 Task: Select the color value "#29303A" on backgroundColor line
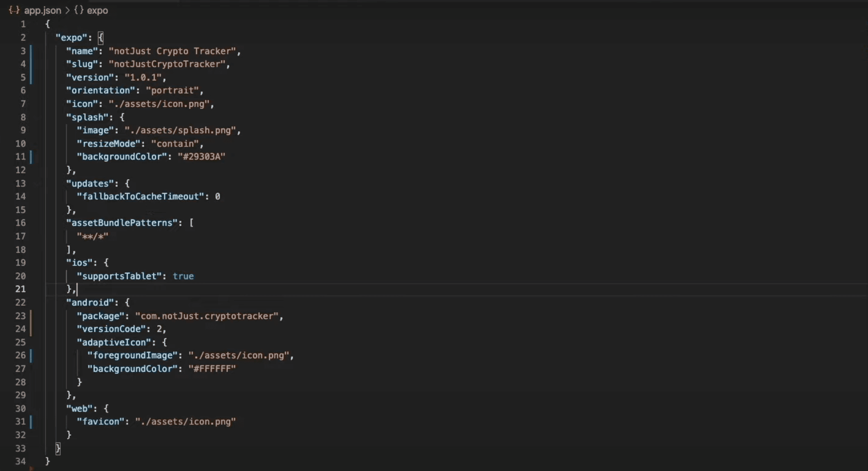click(x=202, y=156)
